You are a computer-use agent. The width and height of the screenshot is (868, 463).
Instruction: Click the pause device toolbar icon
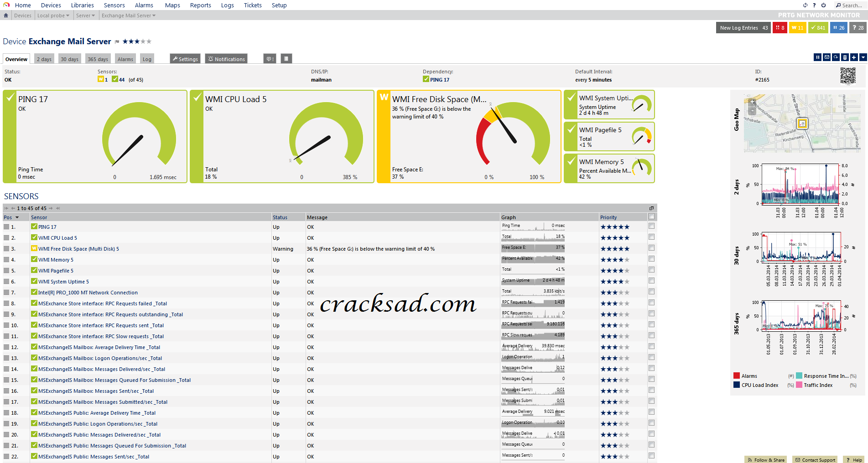tap(818, 57)
